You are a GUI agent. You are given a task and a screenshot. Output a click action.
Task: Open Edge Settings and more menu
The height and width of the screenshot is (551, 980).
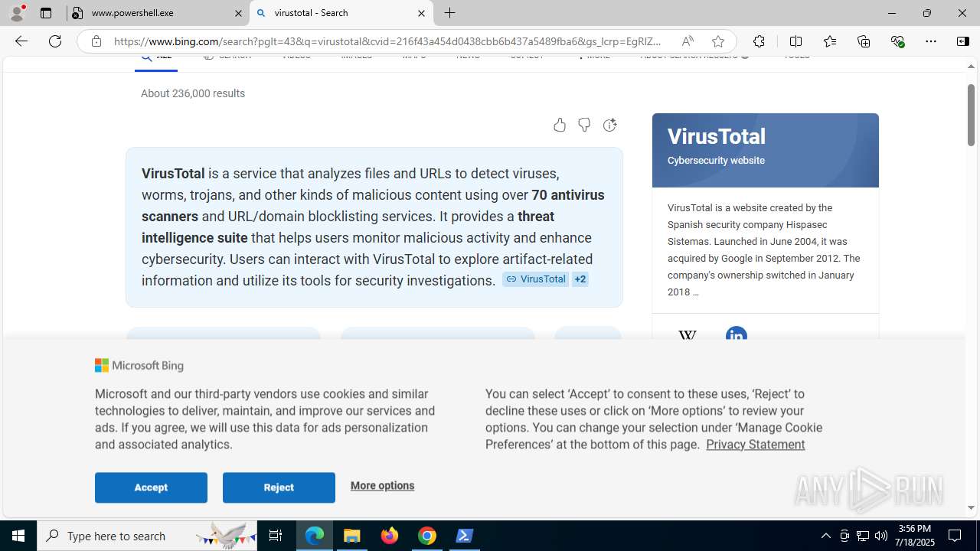[931, 41]
